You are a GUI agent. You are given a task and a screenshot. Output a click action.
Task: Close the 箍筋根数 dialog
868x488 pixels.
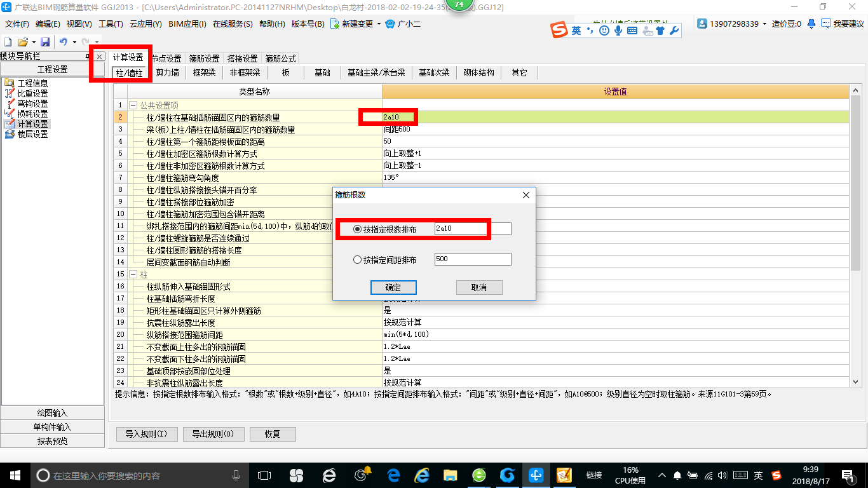coord(526,195)
